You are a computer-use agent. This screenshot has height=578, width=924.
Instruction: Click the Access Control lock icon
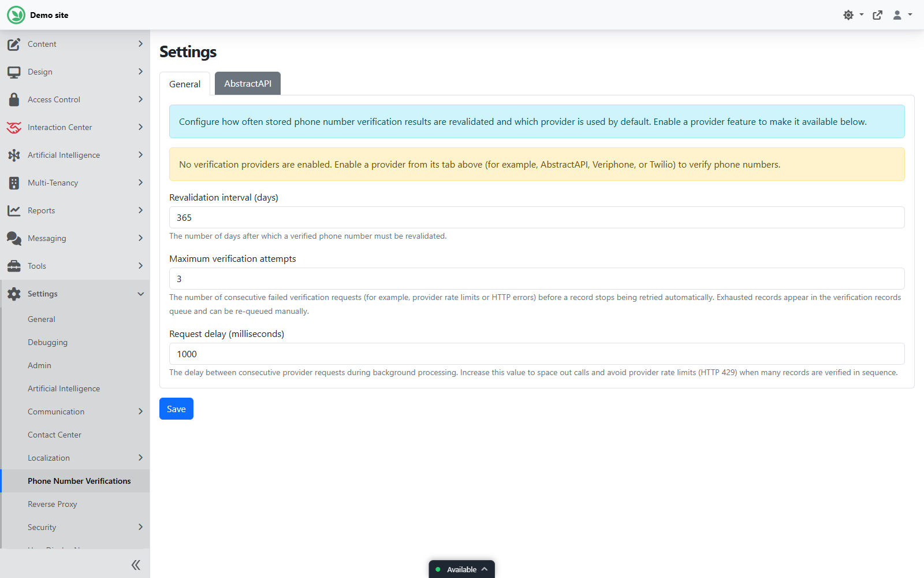[x=14, y=99]
